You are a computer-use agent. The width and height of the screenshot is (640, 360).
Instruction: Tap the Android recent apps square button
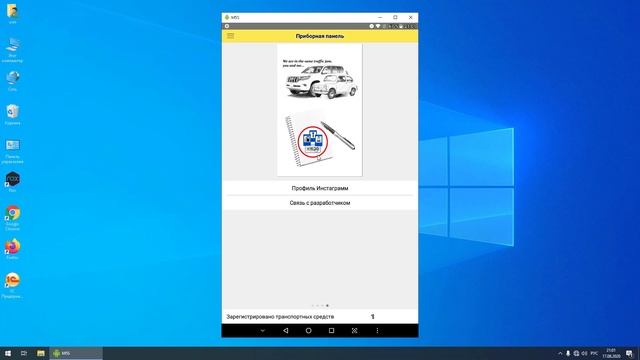point(331,331)
